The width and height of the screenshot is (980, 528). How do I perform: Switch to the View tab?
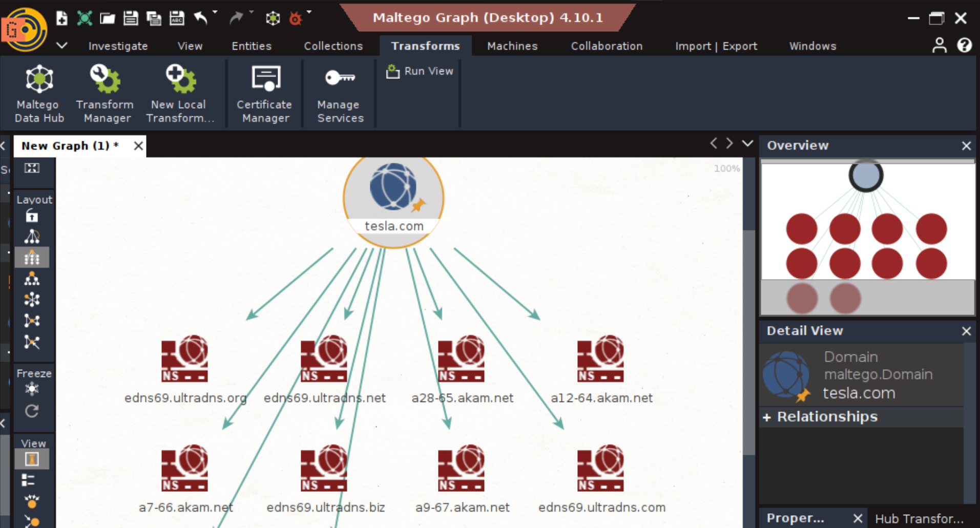point(190,46)
